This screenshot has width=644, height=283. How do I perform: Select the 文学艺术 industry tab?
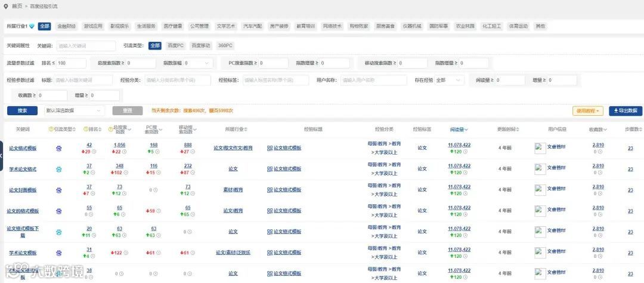click(x=226, y=26)
